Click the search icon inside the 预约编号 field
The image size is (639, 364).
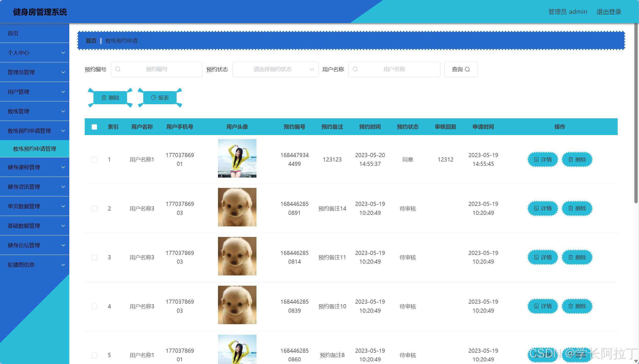click(x=118, y=69)
